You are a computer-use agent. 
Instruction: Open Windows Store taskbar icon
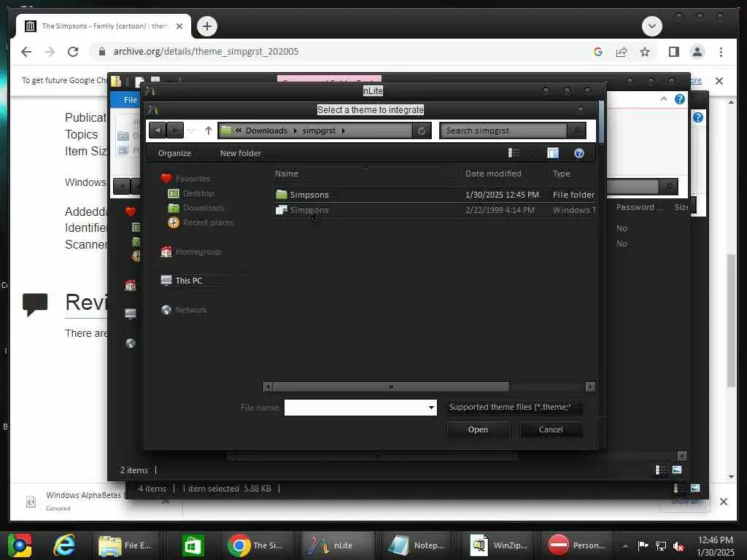pos(193,545)
